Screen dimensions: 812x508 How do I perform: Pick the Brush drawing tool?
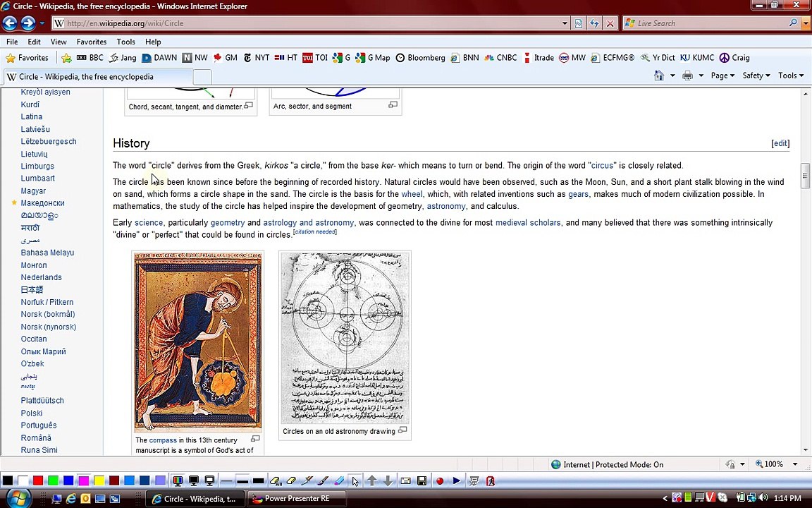pos(323,481)
